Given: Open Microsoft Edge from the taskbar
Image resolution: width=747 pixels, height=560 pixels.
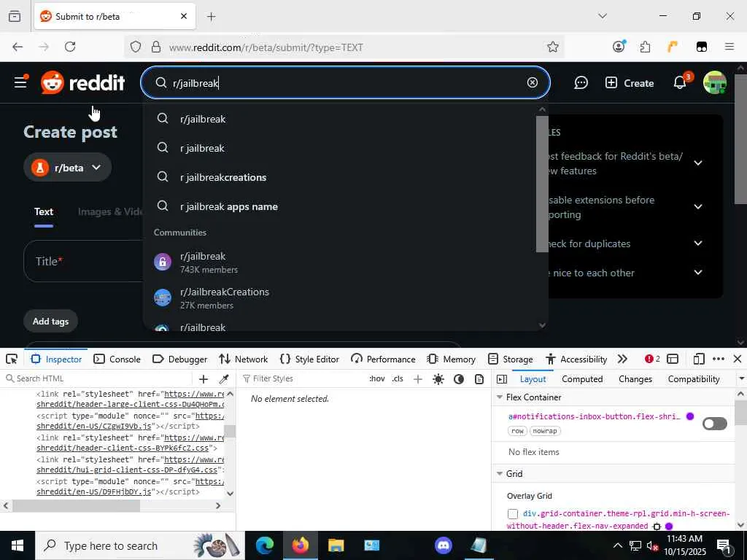Looking at the screenshot, I should tap(265, 545).
